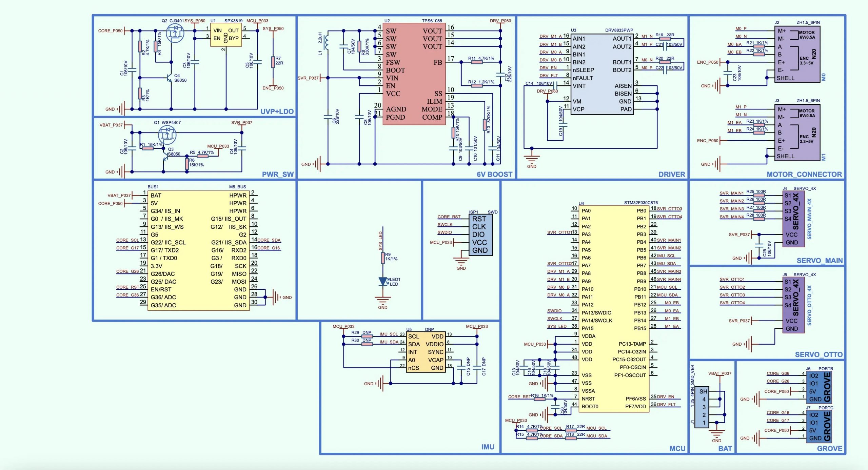Click resistor R16 1K/1% at NRST

539,399
